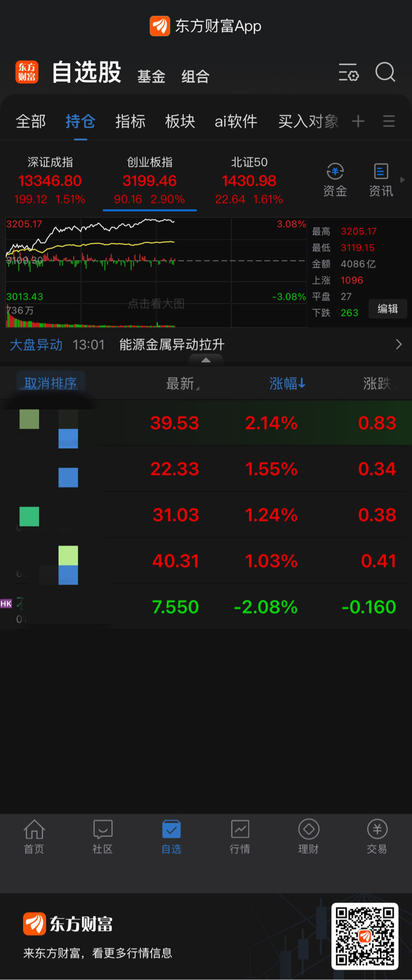
Task: Click 取消排序 button
Action: (x=50, y=383)
